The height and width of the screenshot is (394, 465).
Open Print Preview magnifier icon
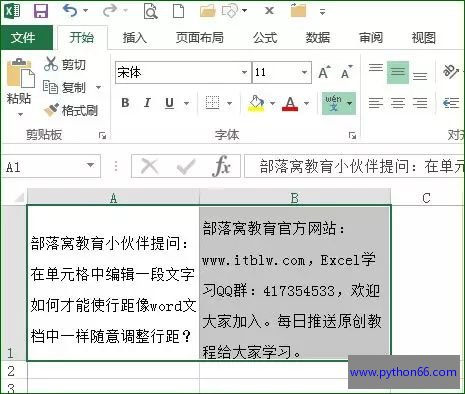(150, 11)
